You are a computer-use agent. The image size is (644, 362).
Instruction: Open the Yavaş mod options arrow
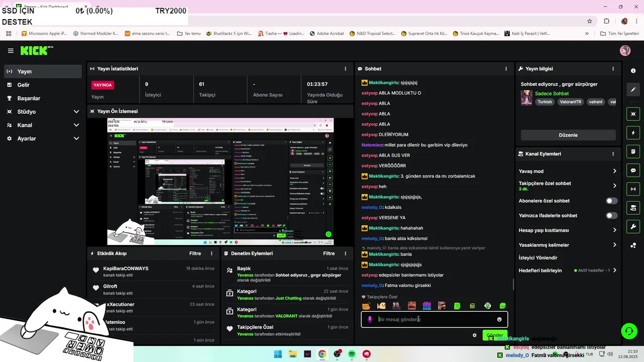point(614,171)
